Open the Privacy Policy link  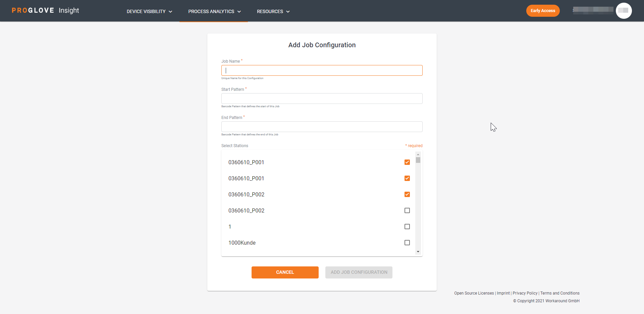coord(525,293)
